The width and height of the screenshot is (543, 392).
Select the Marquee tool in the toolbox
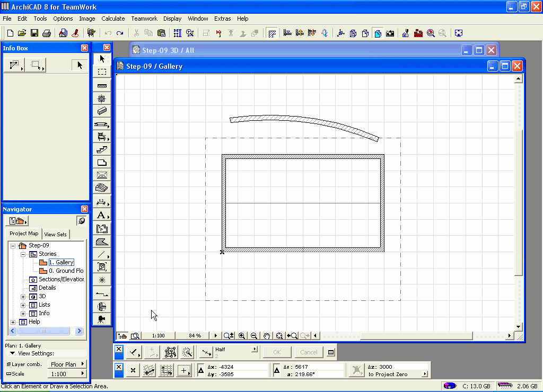[102, 72]
